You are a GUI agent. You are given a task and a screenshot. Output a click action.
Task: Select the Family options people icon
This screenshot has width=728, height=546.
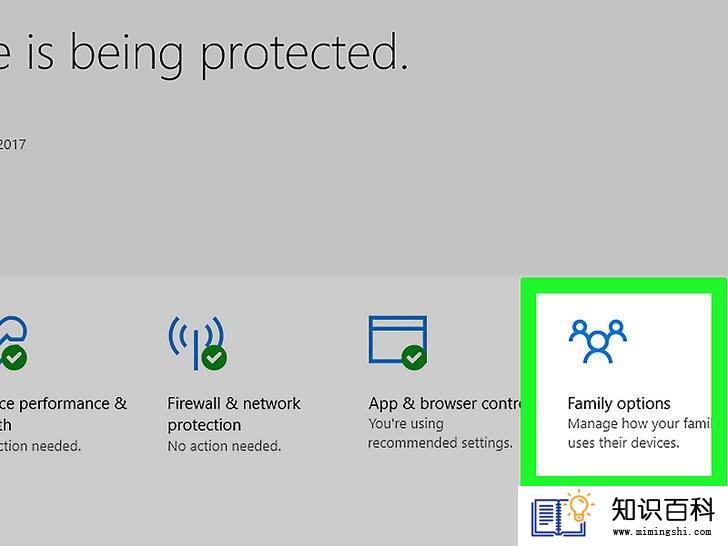(x=598, y=341)
